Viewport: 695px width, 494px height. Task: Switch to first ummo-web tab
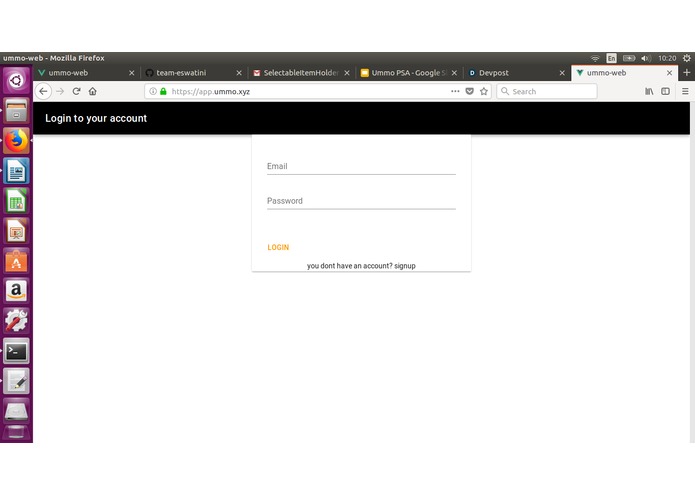pyautogui.click(x=86, y=73)
